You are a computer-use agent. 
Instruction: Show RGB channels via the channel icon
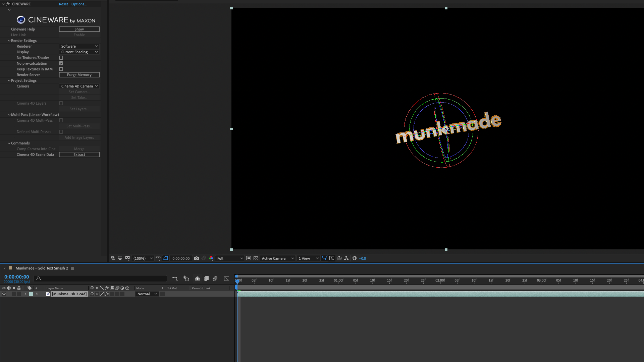coord(211,258)
